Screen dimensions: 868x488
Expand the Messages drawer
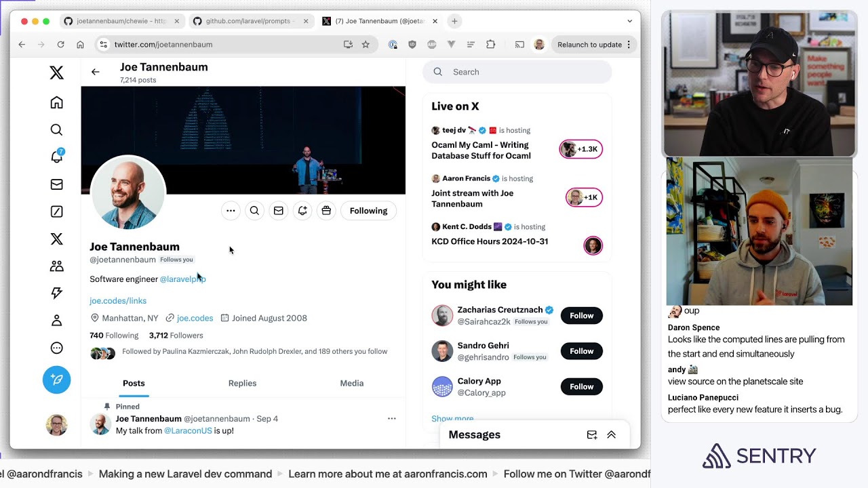click(x=612, y=435)
